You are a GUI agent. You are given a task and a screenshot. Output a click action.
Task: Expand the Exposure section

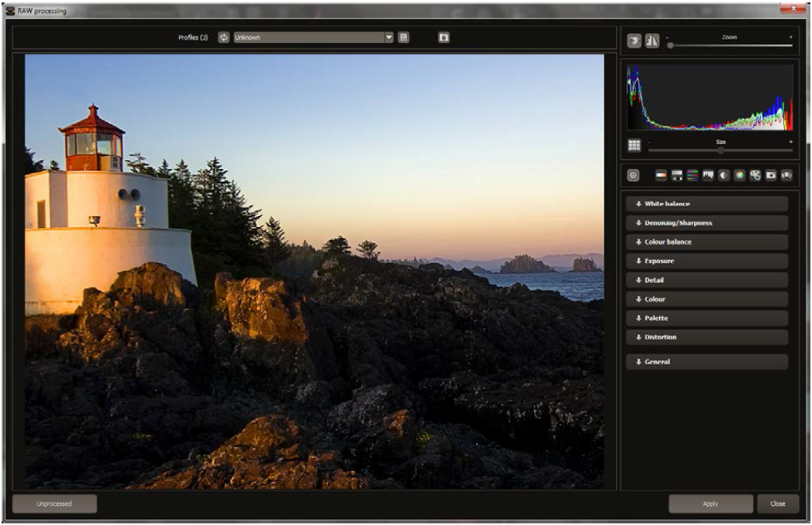(707, 261)
